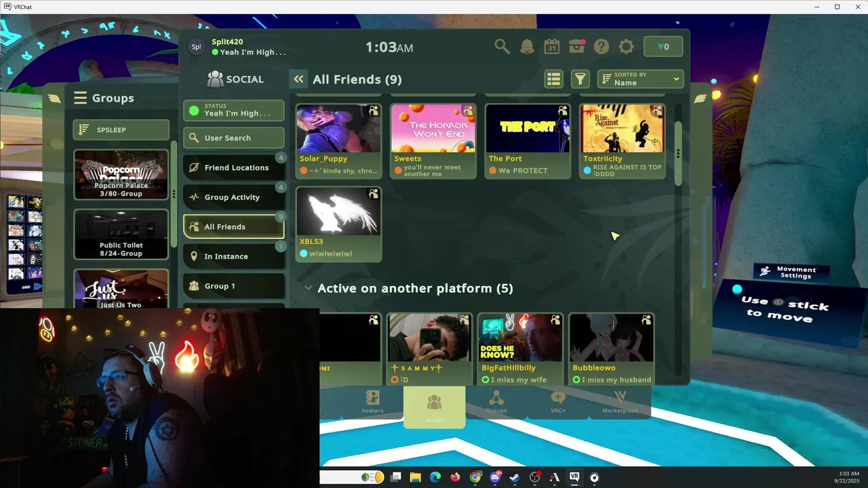
Task: Open the gauge app taskbar icon
Action: tap(595, 477)
